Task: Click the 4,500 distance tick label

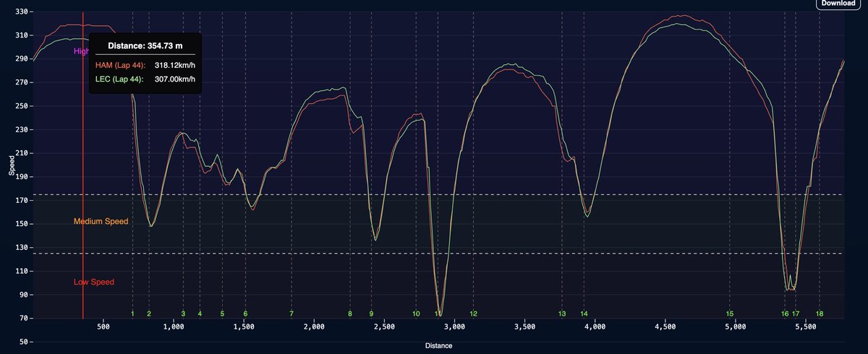Action: coord(665,327)
